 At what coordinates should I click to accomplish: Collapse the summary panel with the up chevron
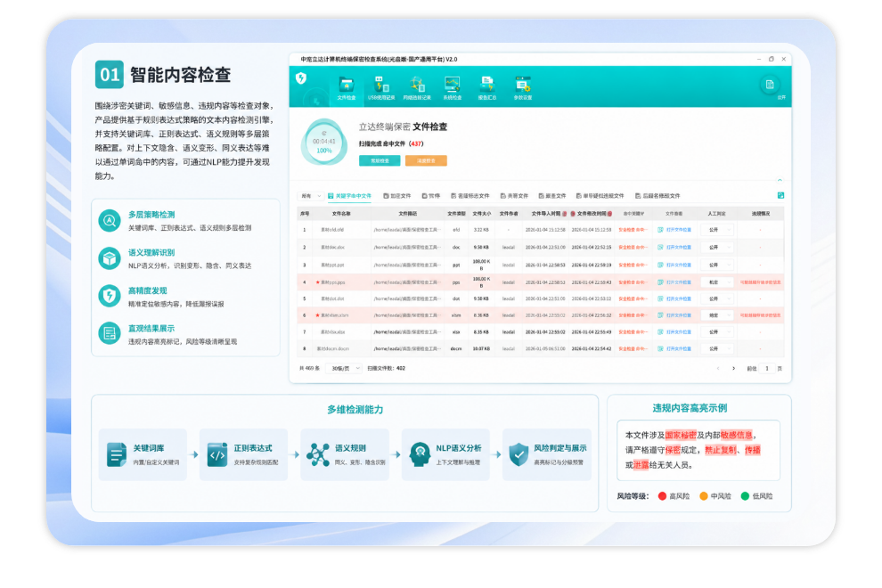pos(780,180)
